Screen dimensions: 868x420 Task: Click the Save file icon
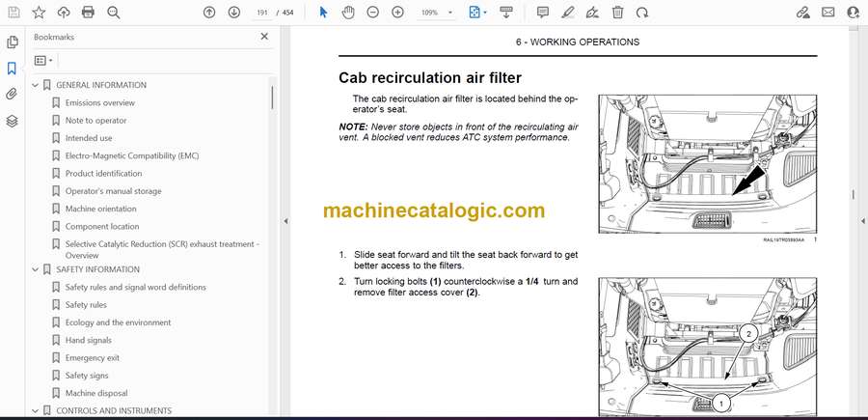click(x=14, y=13)
